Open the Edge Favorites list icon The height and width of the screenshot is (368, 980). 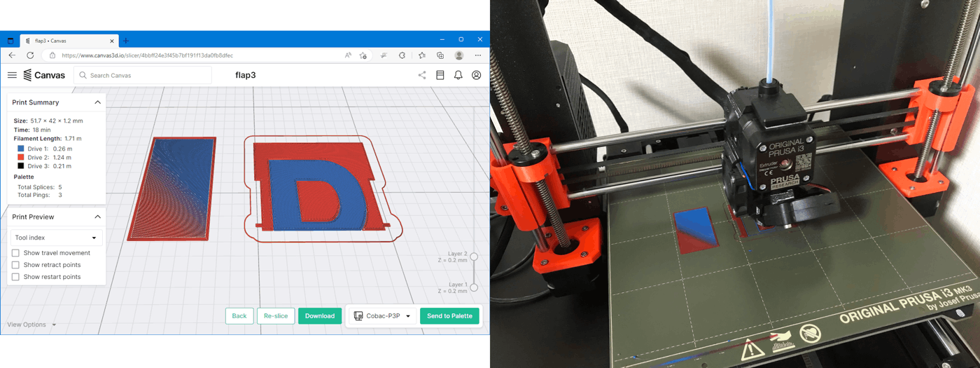pos(422,55)
